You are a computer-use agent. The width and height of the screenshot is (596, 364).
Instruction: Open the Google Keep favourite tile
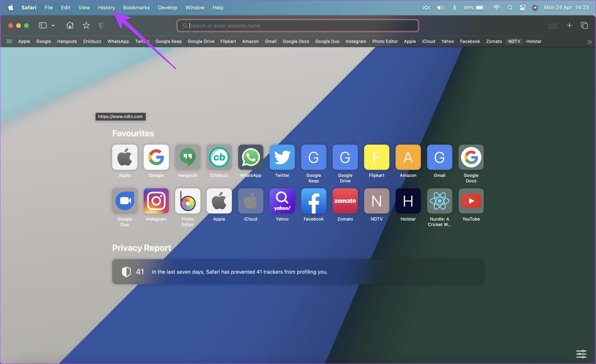click(313, 157)
